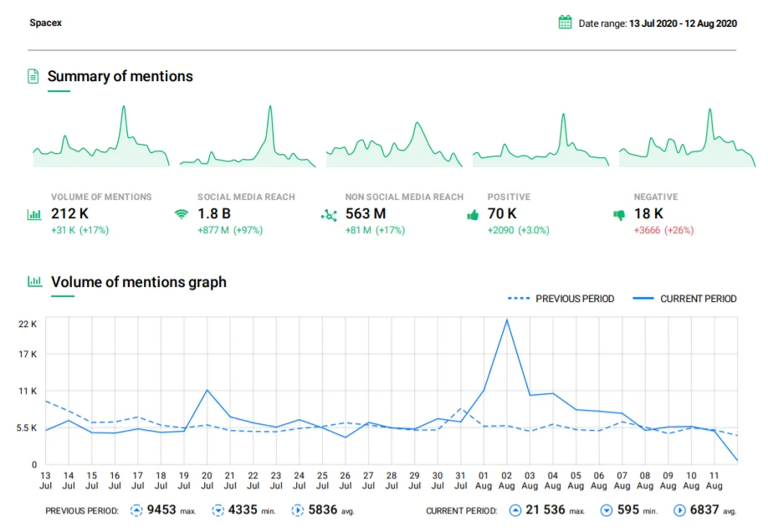Click the calendar icon beside Date range
Image resolution: width=768 pixels, height=532 pixels.
click(565, 22)
